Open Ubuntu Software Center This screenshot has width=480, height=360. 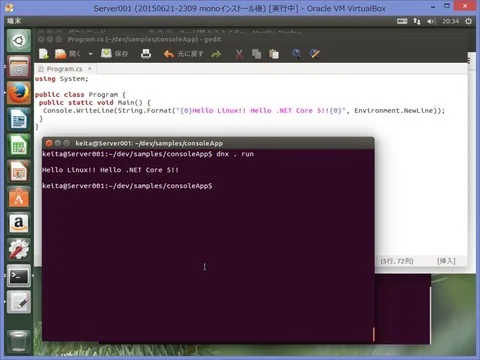[x=19, y=198]
